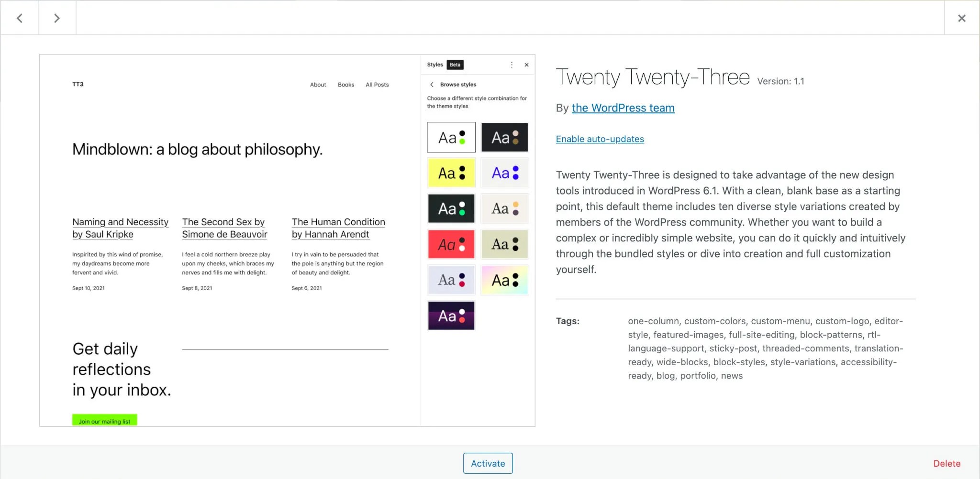This screenshot has height=479, width=980.
Task: Open the Books page in the preview
Action: 346,84
